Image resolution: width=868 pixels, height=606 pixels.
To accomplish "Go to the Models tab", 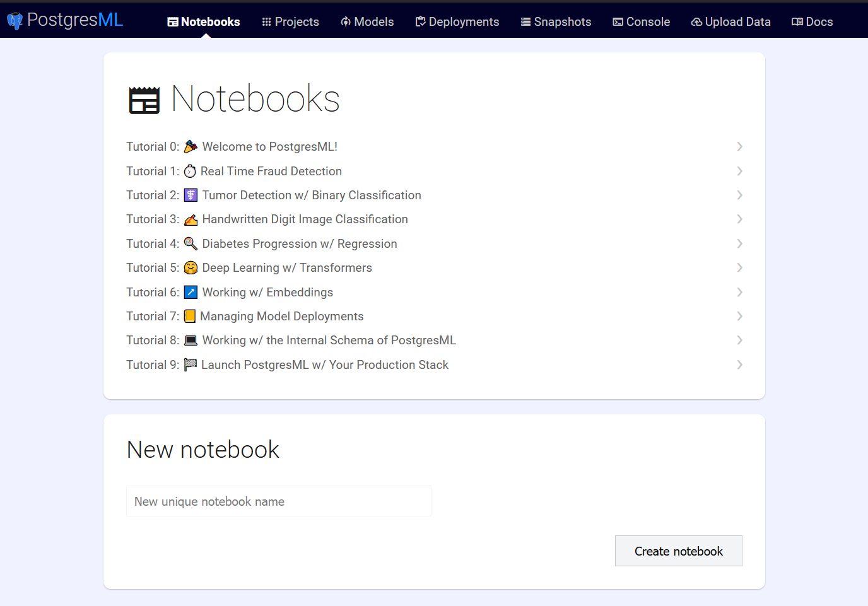I will point(367,22).
